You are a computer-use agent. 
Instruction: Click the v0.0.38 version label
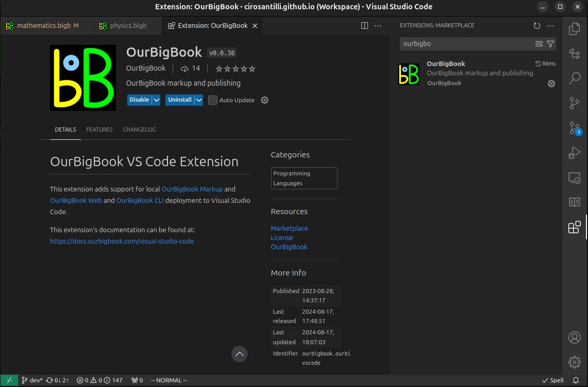tap(222, 53)
